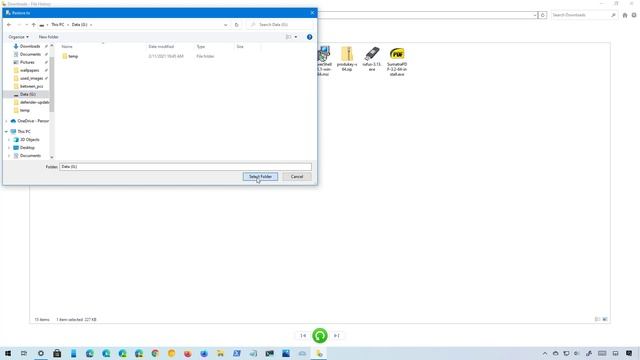Change the dialog file view layout

(289, 37)
